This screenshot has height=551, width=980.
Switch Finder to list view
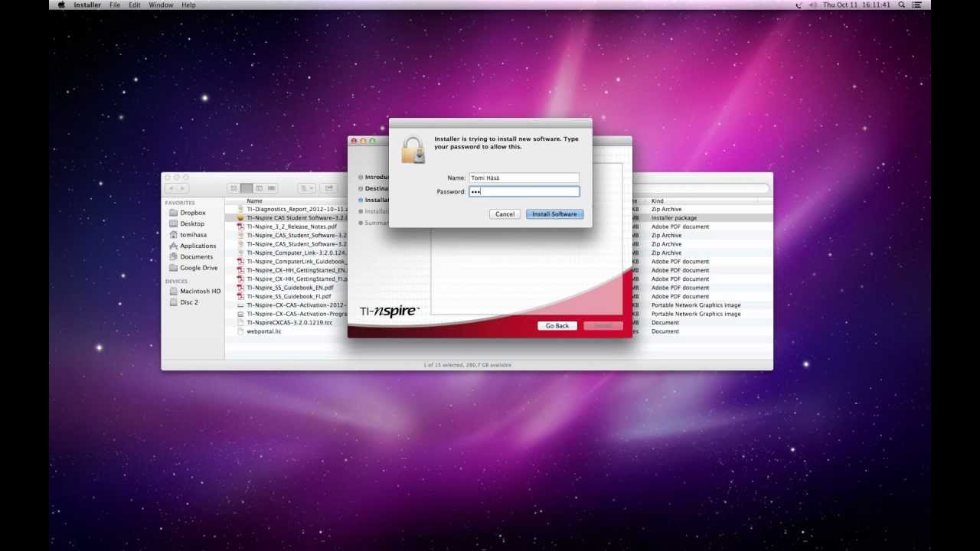coord(247,188)
